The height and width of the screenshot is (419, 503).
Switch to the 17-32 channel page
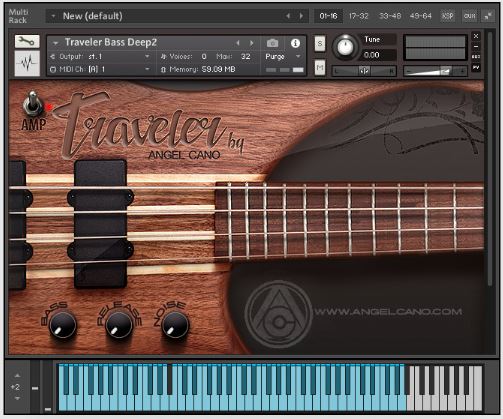click(358, 16)
